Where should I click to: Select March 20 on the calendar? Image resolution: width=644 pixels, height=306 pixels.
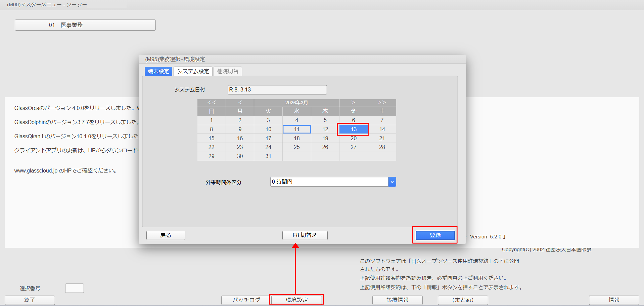[x=353, y=138]
